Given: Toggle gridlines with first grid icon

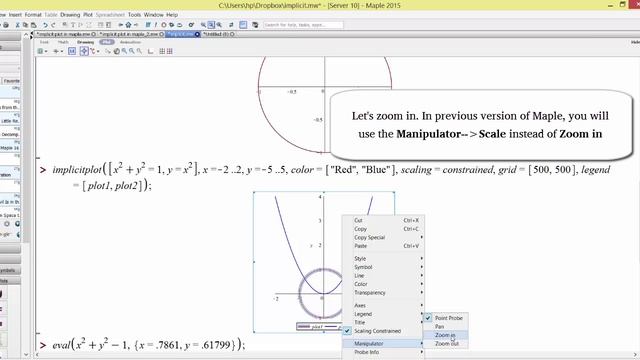Looking at the screenshot, I should pyautogui.click(x=162, y=51).
